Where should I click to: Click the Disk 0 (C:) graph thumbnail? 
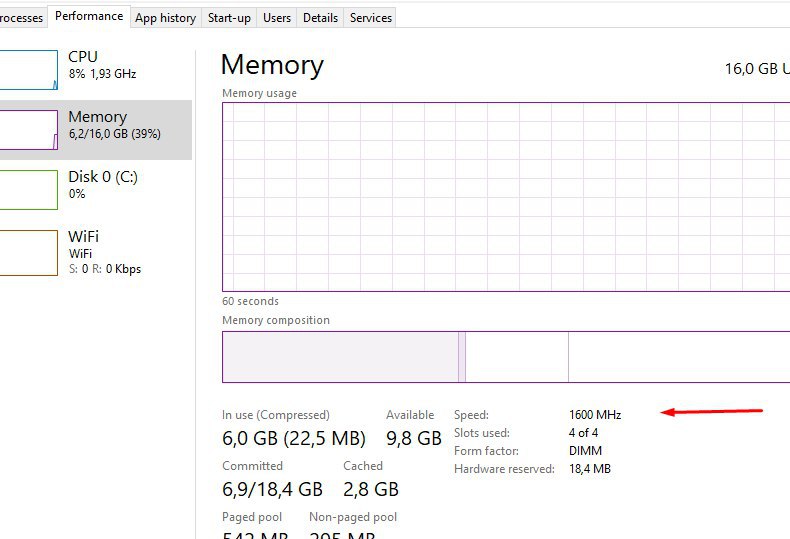tap(28, 189)
